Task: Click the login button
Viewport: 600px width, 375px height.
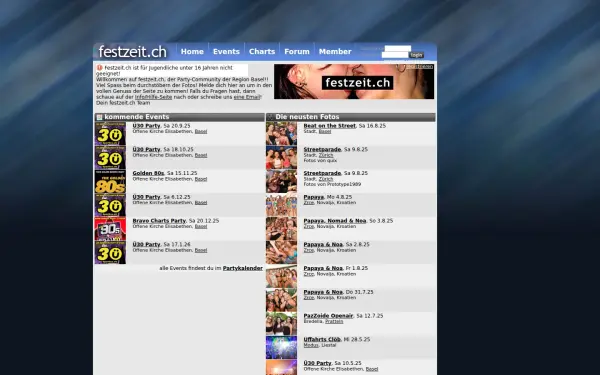Action: coord(416,55)
